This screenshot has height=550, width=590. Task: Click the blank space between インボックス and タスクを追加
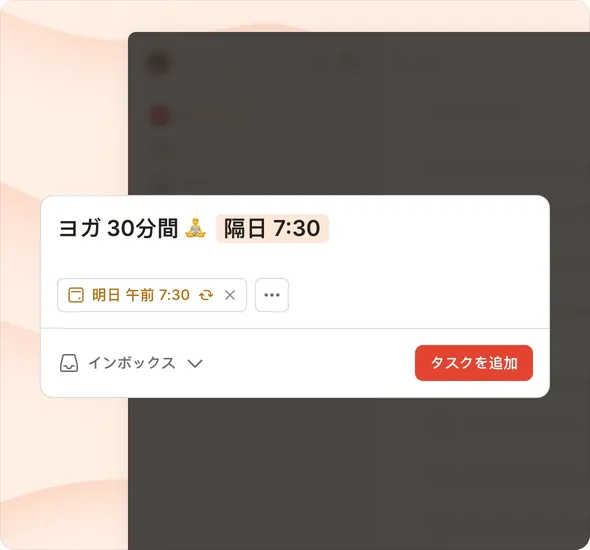click(309, 363)
